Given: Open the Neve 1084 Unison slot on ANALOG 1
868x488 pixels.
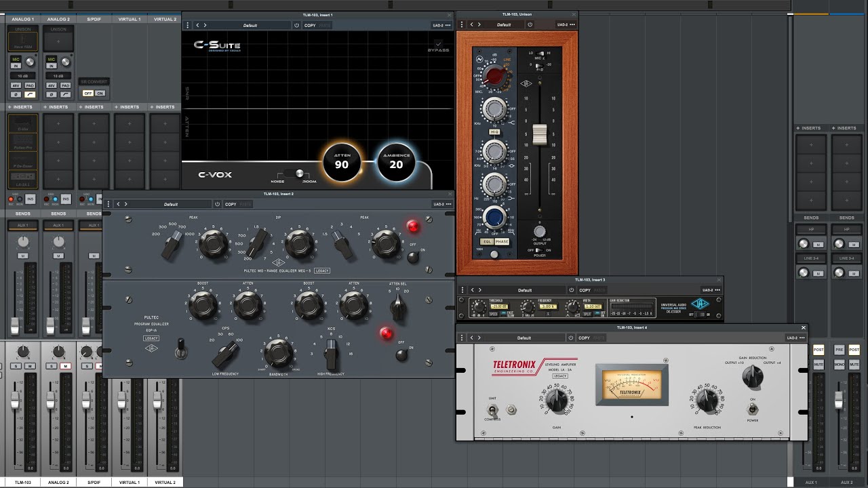Looking at the screenshot, I should click(23, 40).
